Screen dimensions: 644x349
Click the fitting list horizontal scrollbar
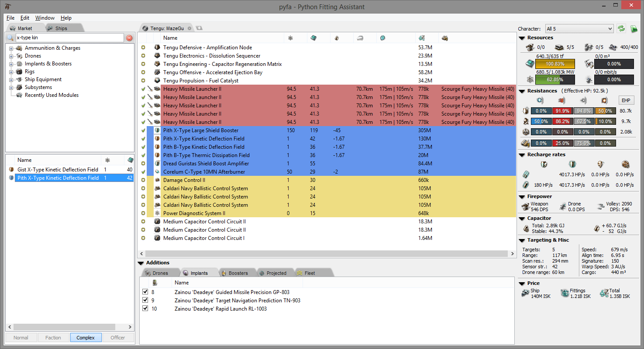point(327,253)
